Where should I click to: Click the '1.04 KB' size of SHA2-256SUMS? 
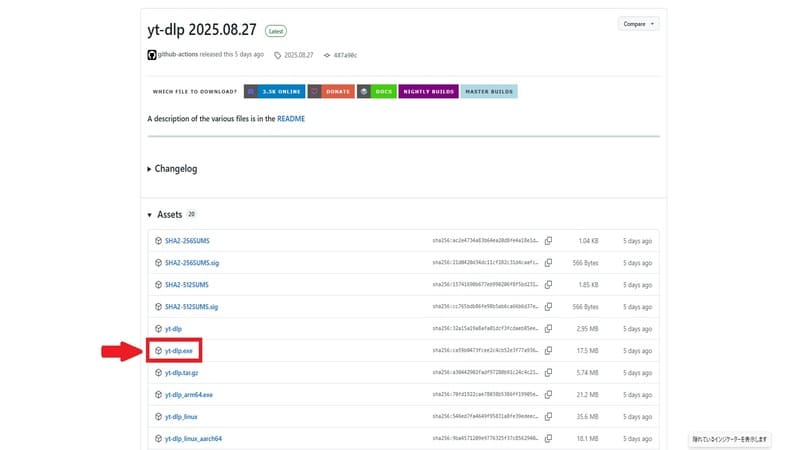click(588, 241)
